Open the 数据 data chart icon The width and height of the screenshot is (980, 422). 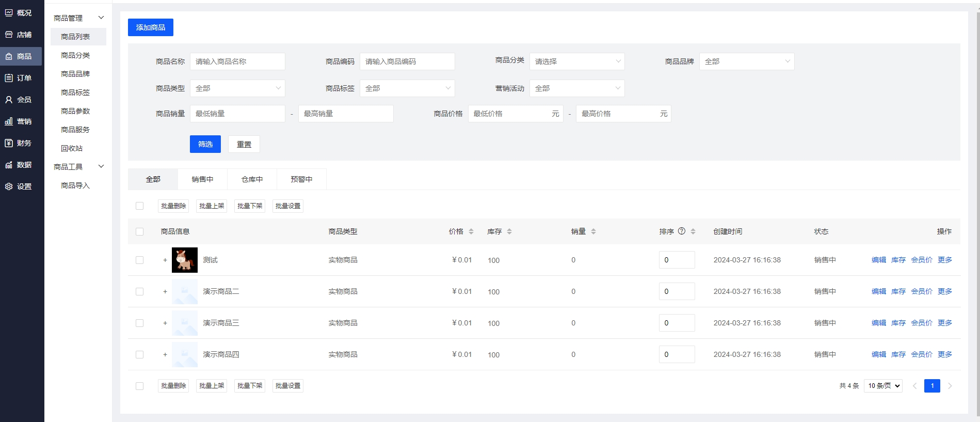9,165
